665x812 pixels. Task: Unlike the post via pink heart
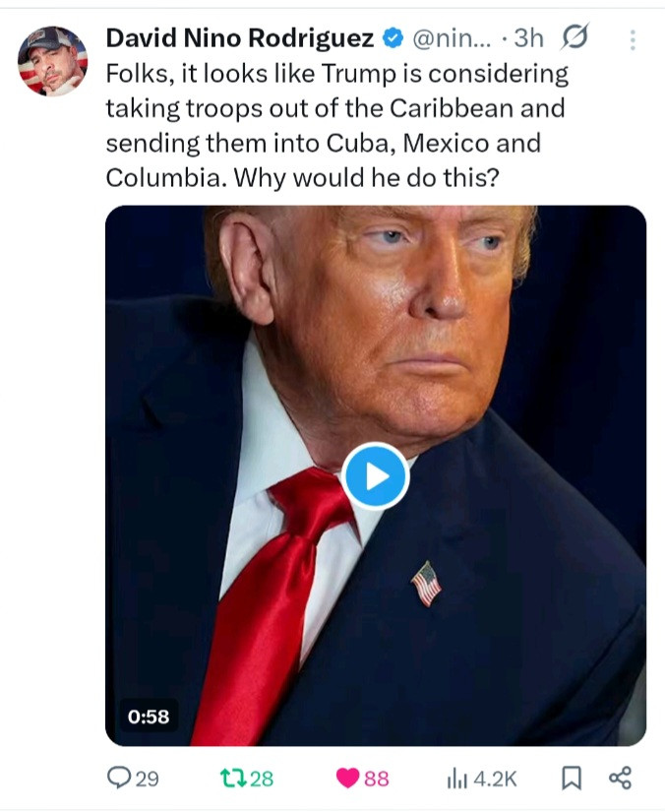(x=347, y=779)
